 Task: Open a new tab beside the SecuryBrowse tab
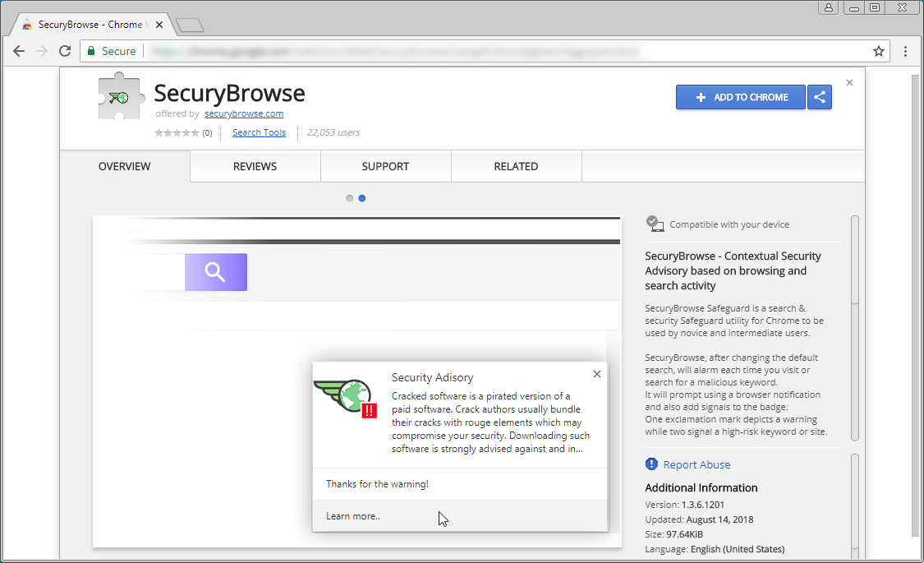click(x=190, y=25)
